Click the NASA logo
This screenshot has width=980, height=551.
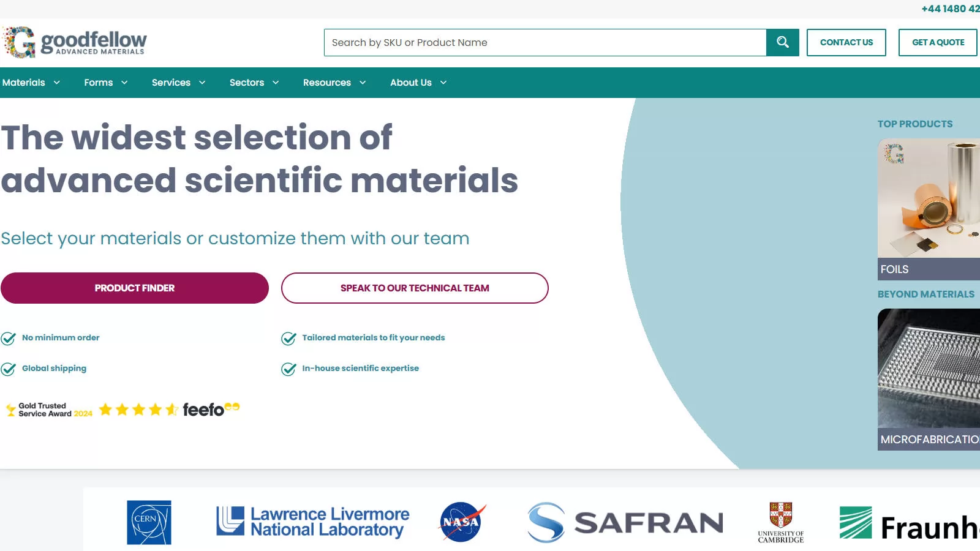point(462,522)
